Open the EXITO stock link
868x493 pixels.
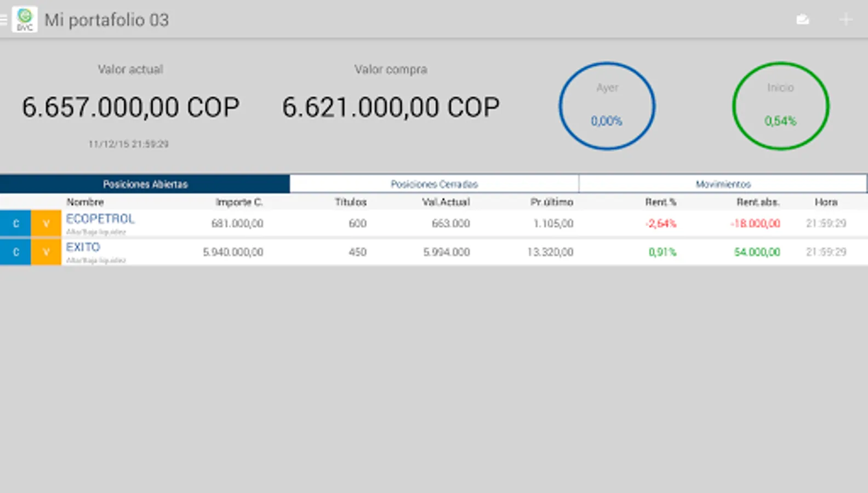[83, 247]
